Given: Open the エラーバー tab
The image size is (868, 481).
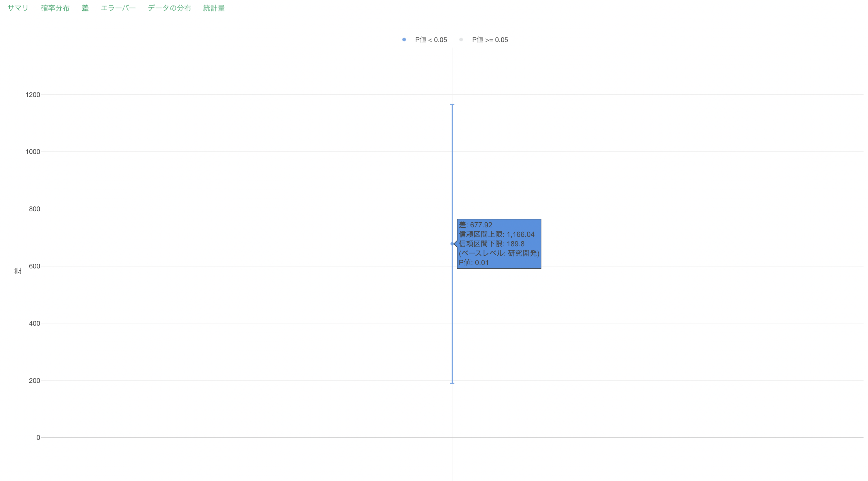Looking at the screenshot, I should click(x=118, y=8).
